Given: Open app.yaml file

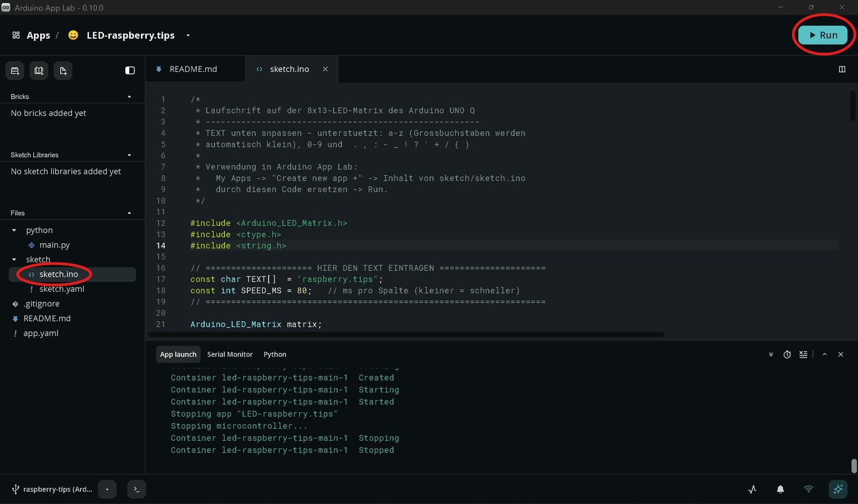Looking at the screenshot, I should point(41,333).
